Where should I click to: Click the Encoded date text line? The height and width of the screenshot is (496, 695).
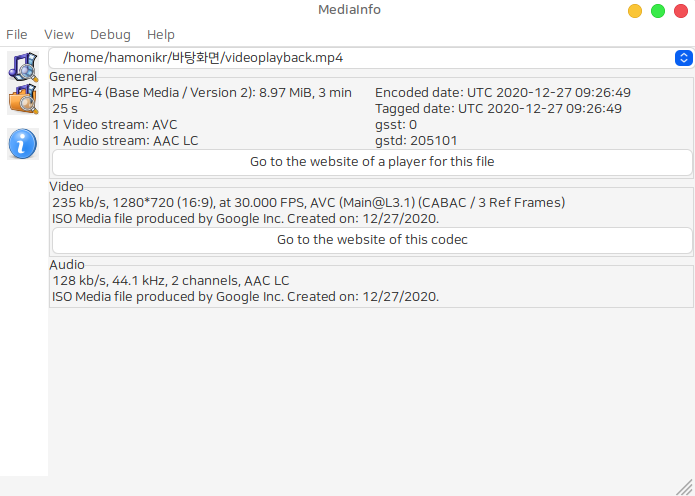503,93
